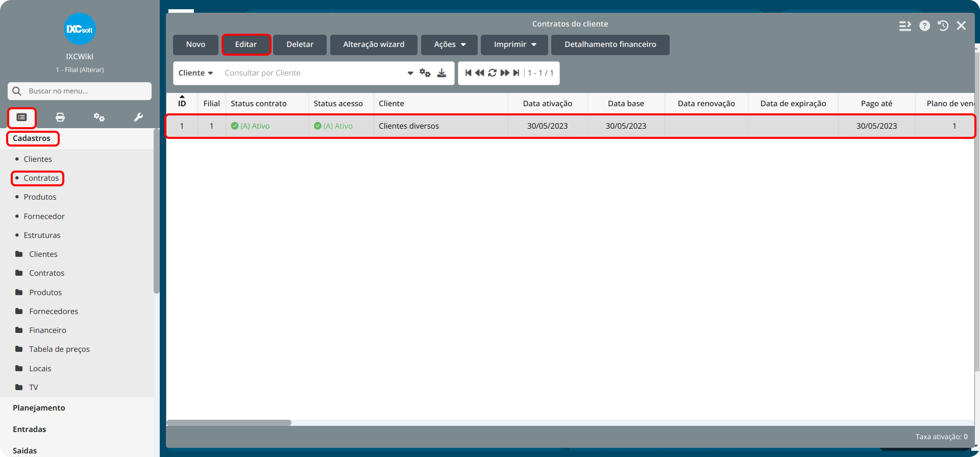980x457 pixels.
Task: Open Produtos bullet menu item
Action: pos(40,197)
